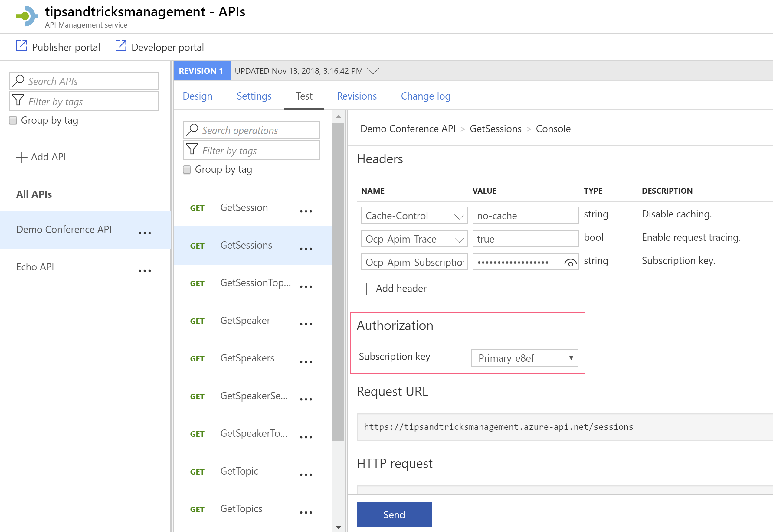This screenshot has width=773, height=532.
Task: Go to Demo Conference API breadcrumb
Action: pos(408,129)
